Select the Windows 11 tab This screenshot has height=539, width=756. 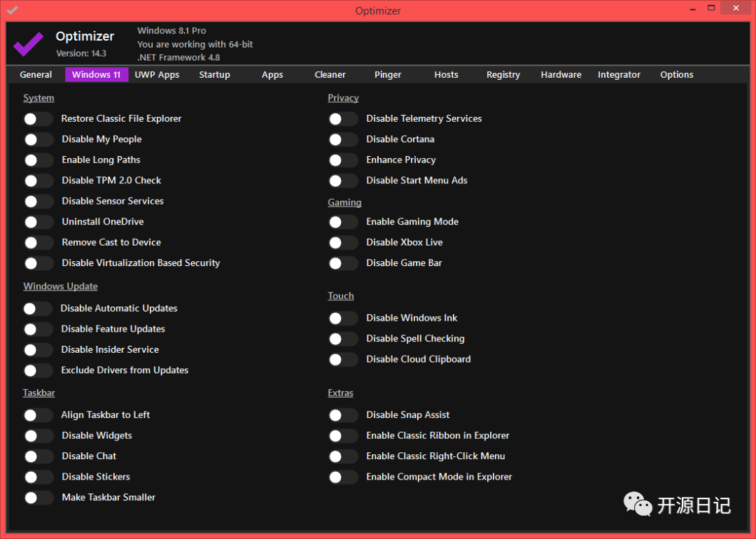pyautogui.click(x=97, y=75)
